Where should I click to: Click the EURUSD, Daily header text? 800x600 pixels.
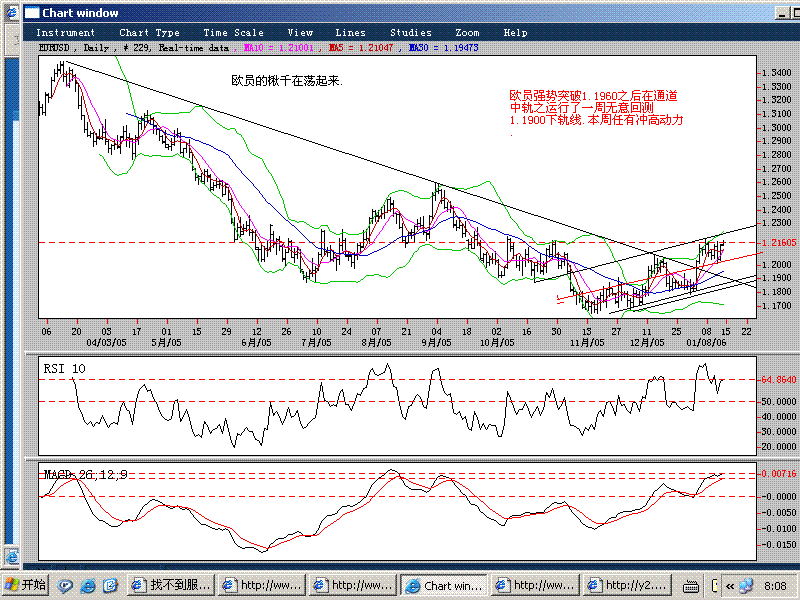74,48
